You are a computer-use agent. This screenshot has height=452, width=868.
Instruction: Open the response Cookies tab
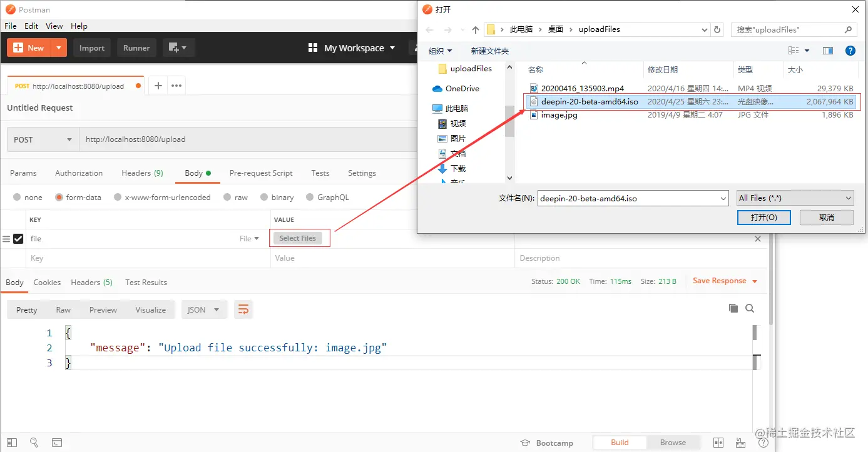coord(47,283)
